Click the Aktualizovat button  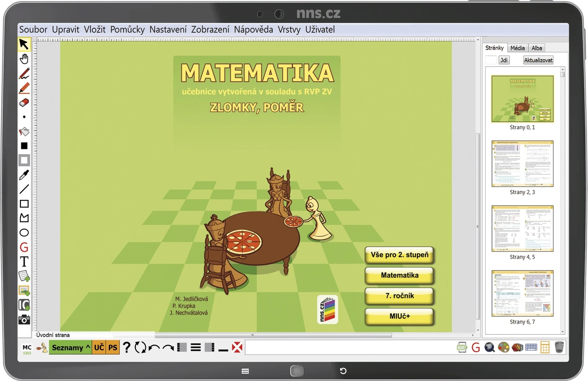click(538, 60)
